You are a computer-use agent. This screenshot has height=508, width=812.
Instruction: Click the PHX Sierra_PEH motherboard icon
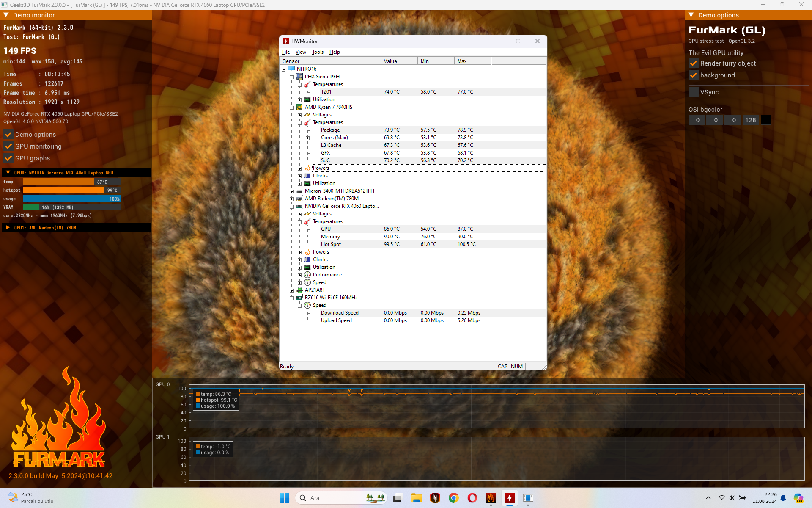tap(299, 77)
